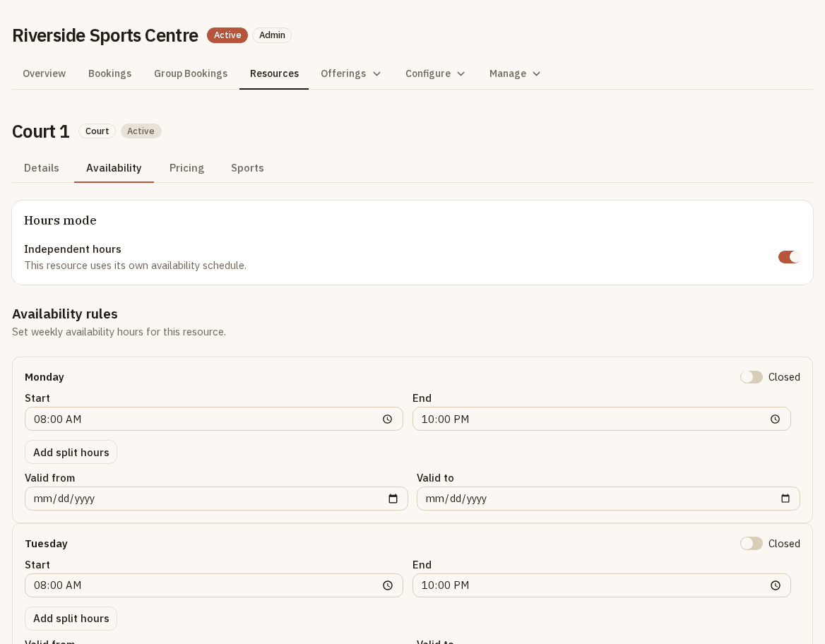Open time picker clock in Monday Start field
Viewport: 825px width, 644px height.
point(387,419)
